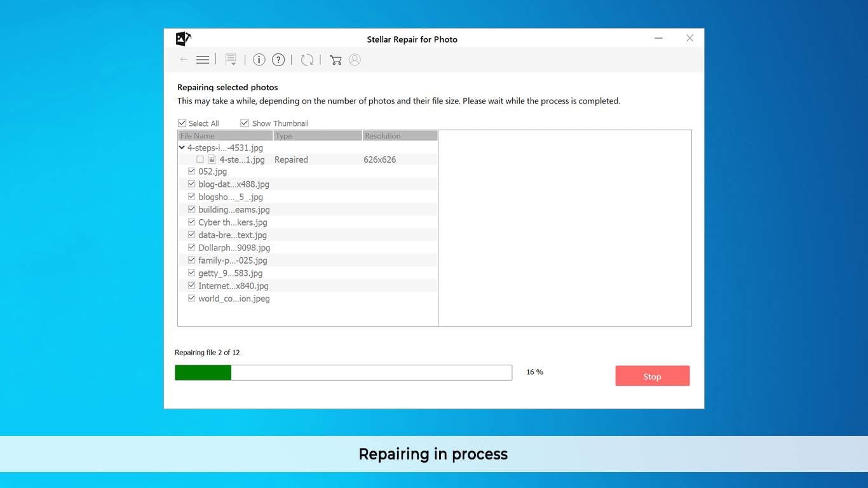Click the 'Repairing file 2 of 12' status
The image size is (868, 488).
207,353
